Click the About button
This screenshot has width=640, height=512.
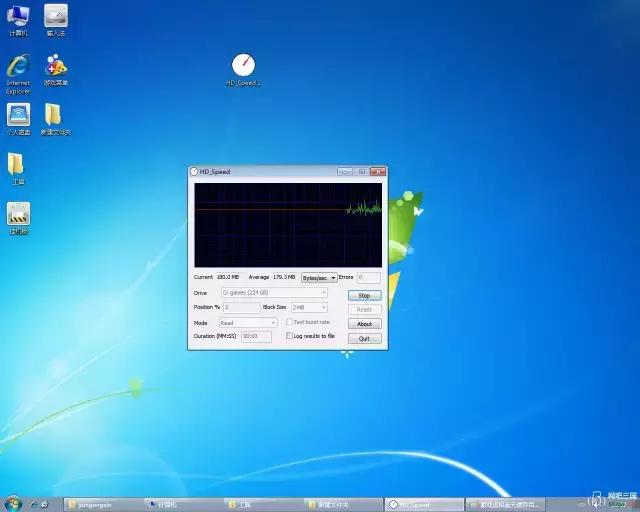pyautogui.click(x=364, y=324)
